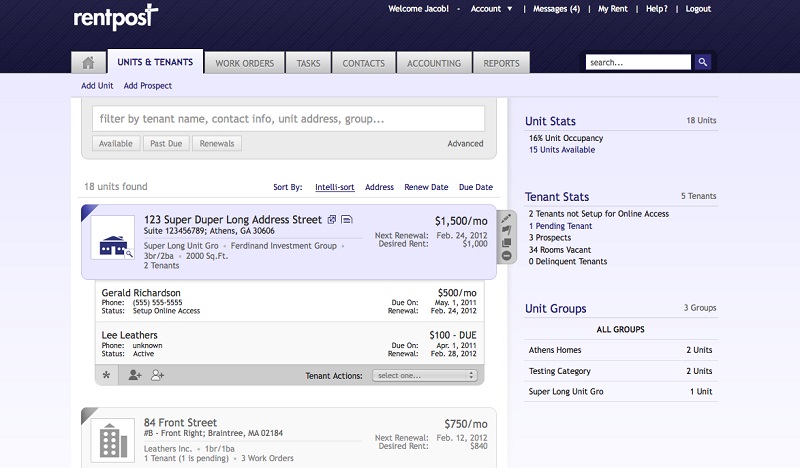Open Tenant Actions select one dropdown
800x468 pixels.
(x=425, y=376)
